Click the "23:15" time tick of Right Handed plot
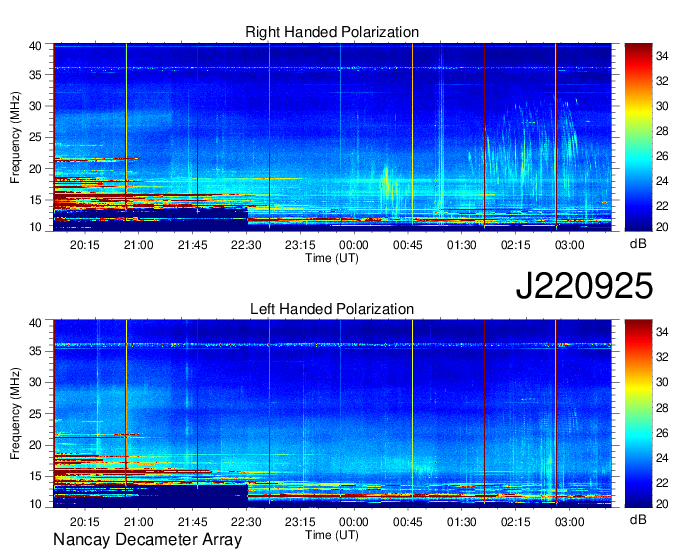The width and height of the screenshot is (680, 552). pyautogui.click(x=300, y=245)
